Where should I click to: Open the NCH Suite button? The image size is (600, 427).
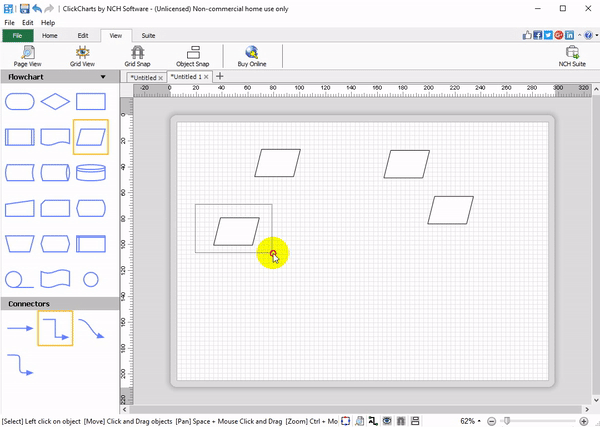point(572,56)
